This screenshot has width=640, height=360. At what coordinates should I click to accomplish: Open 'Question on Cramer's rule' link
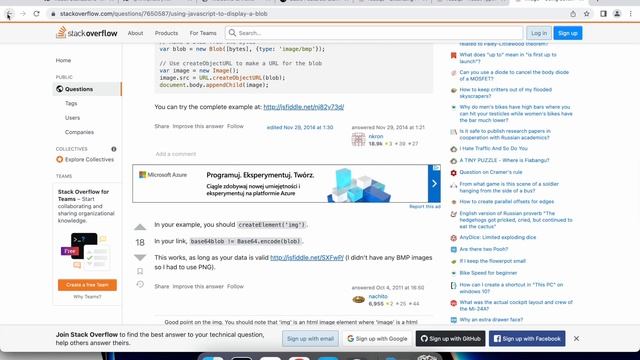click(x=491, y=172)
